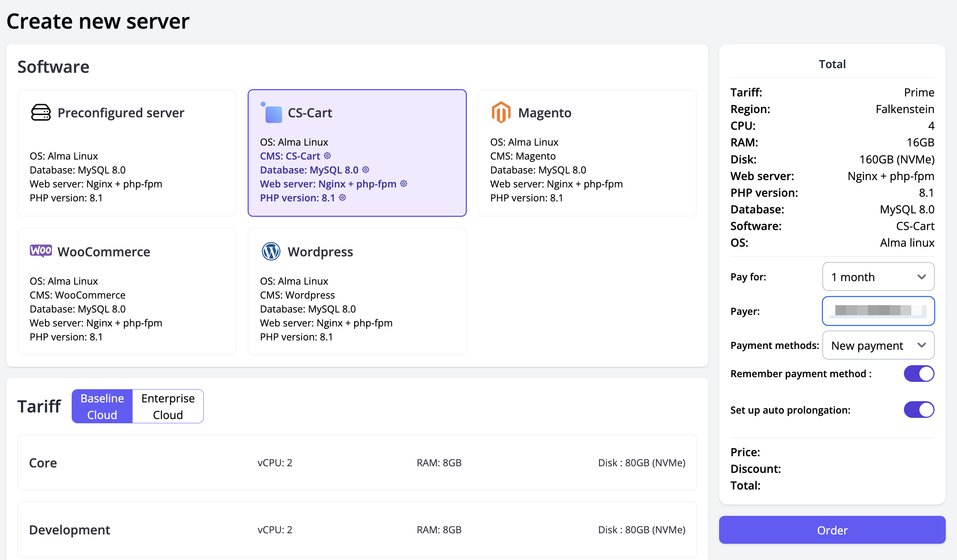957x560 pixels.
Task: Select the Magento software card title
Action: coord(544,113)
